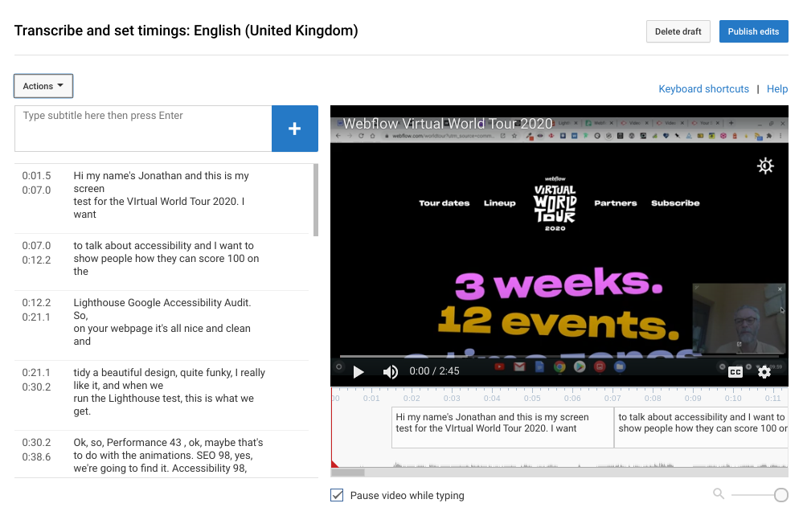Play the video
The height and width of the screenshot is (532, 803).
(358, 372)
